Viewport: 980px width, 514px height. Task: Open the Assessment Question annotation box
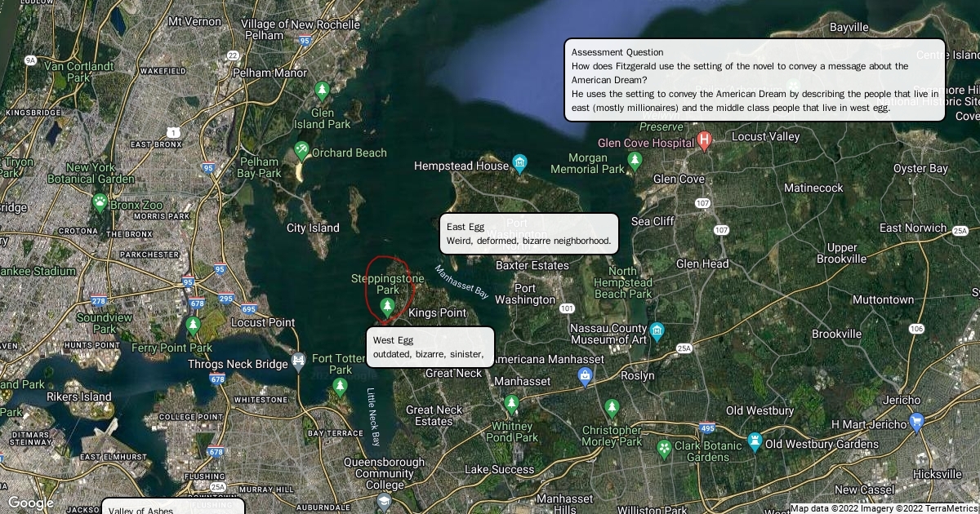(755, 80)
